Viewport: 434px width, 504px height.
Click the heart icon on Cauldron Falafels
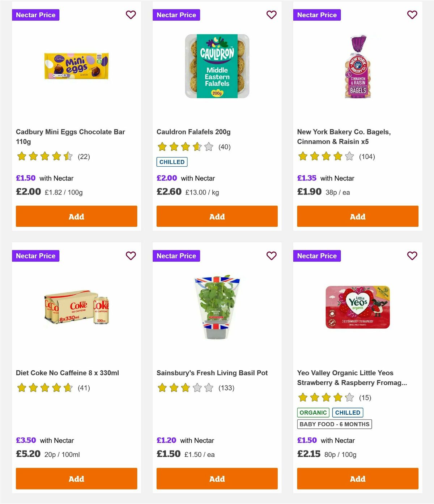pyautogui.click(x=271, y=15)
